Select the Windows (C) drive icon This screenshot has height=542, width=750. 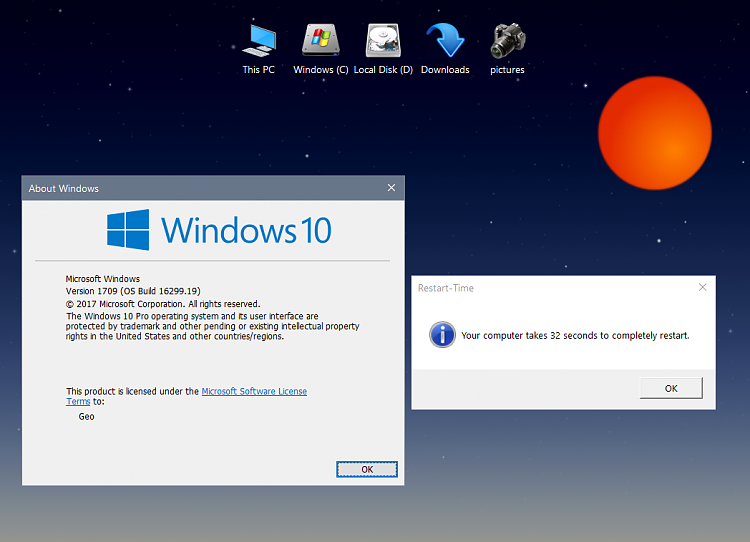[320, 41]
